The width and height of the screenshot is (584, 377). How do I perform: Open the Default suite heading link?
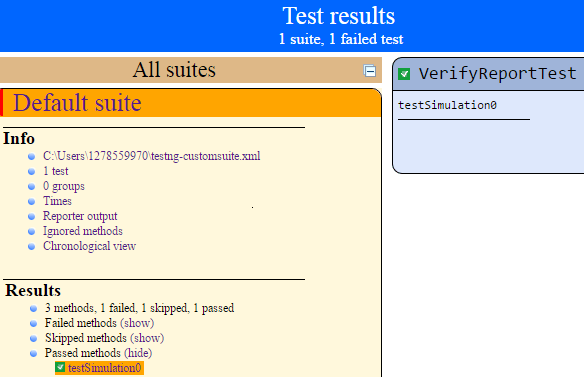[x=77, y=103]
